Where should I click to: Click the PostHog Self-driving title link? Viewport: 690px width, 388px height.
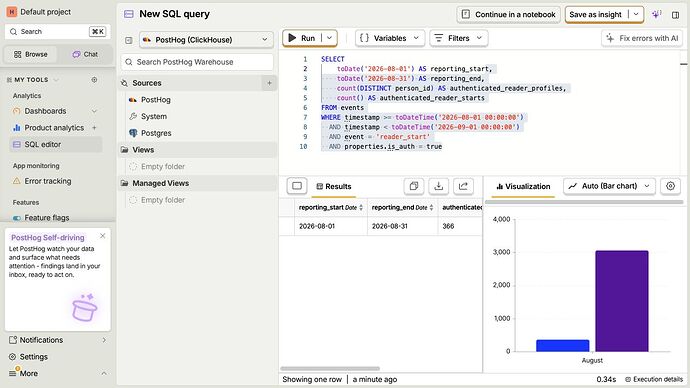click(x=48, y=238)
